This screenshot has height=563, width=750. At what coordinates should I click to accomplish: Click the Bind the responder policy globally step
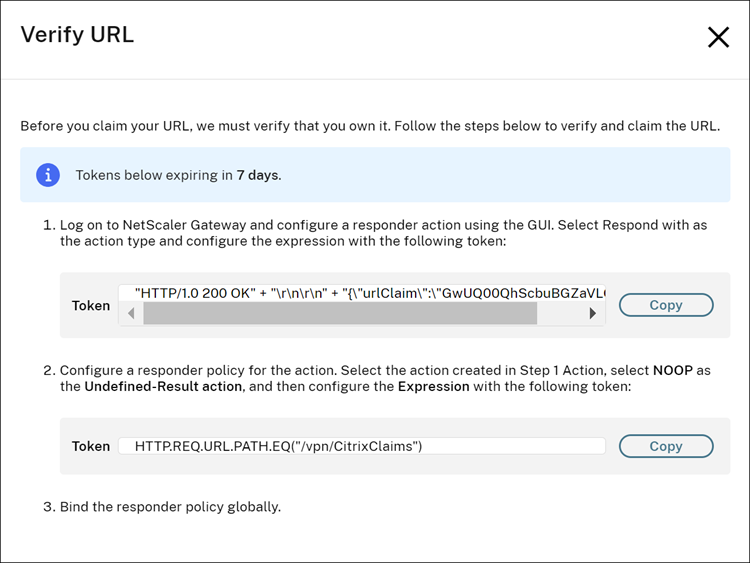pyautogui.click(x=170, y=506)
